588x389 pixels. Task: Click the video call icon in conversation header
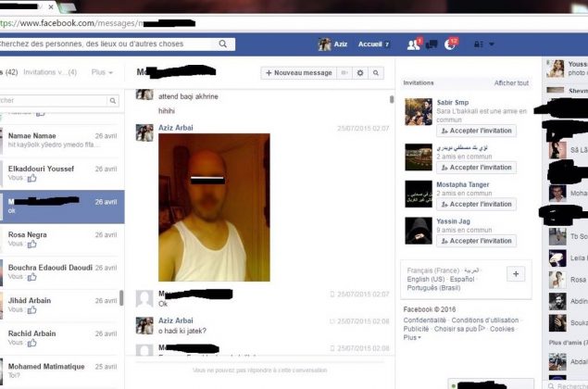[x=344, y=72]
